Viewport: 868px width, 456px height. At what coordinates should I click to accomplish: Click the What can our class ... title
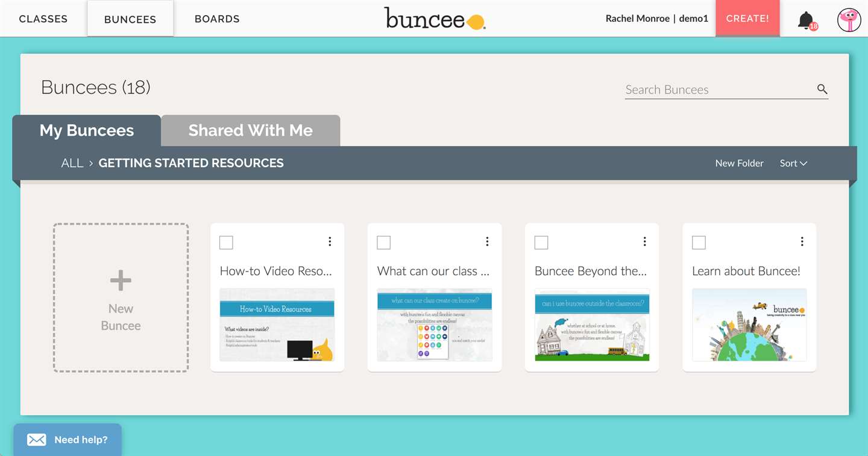433,271
